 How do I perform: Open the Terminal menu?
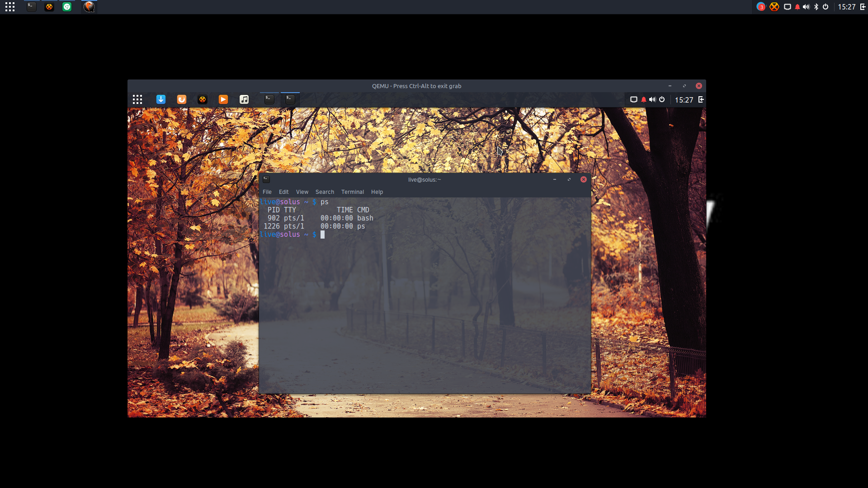click(353, 192)
